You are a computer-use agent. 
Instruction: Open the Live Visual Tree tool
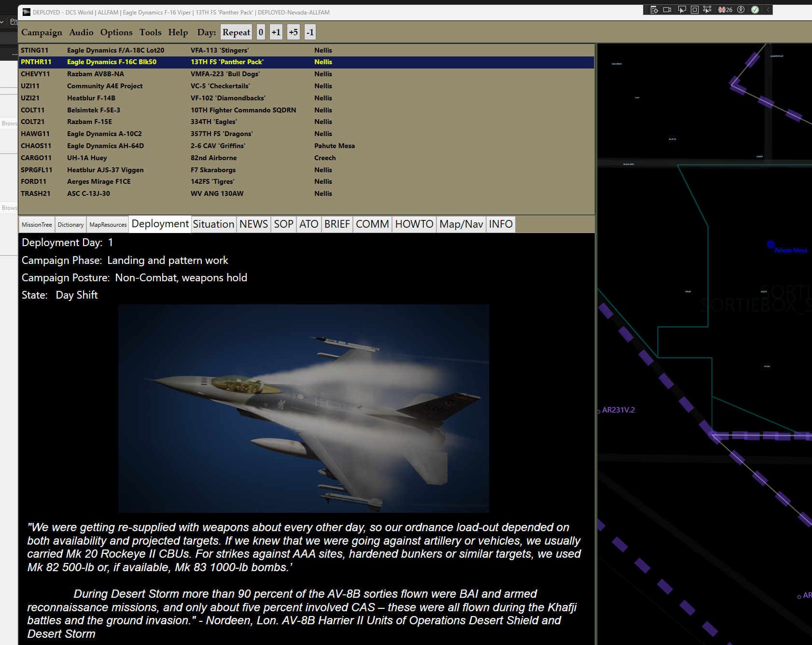(x=654, y=10)
